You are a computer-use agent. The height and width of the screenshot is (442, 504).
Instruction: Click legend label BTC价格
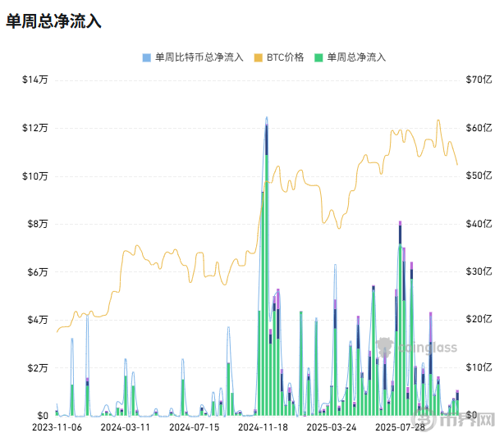coord(285,57)
